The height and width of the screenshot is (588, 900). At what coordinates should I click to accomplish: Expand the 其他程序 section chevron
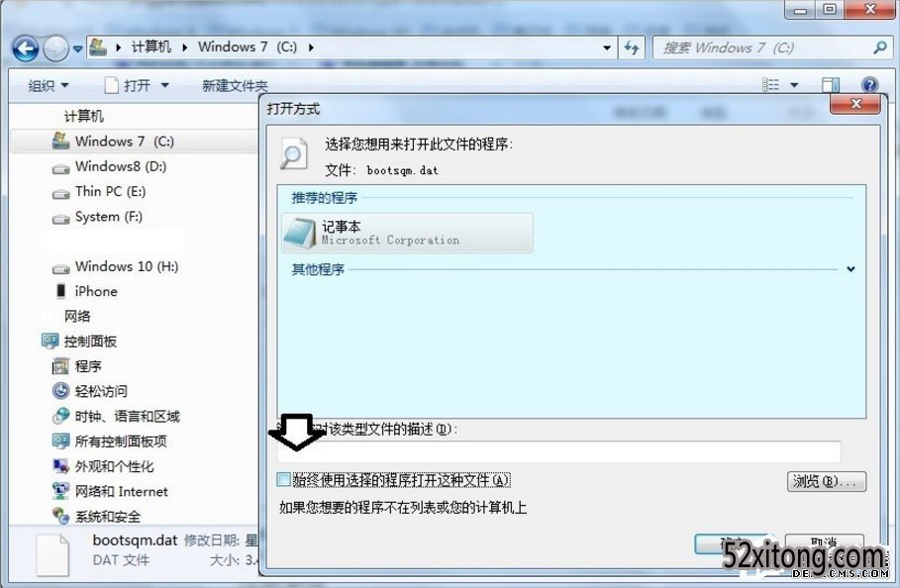click(x=850, y=269)
